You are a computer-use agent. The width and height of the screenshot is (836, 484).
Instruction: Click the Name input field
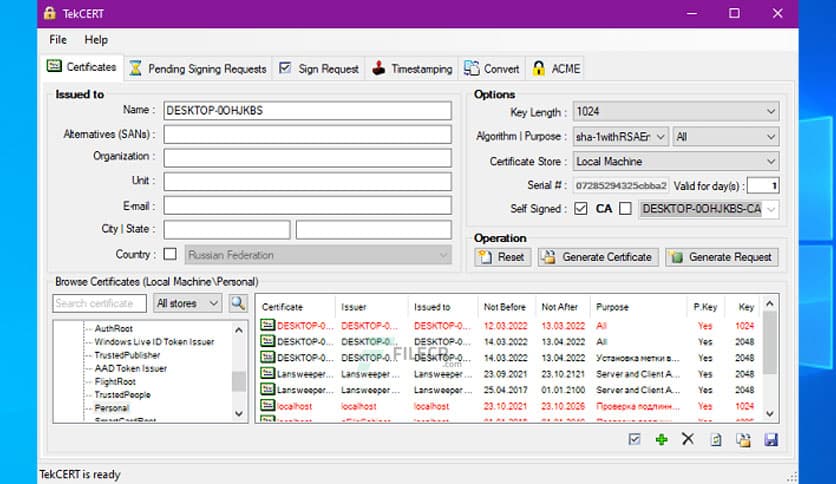pyautogui.click(x=308, y=110)
